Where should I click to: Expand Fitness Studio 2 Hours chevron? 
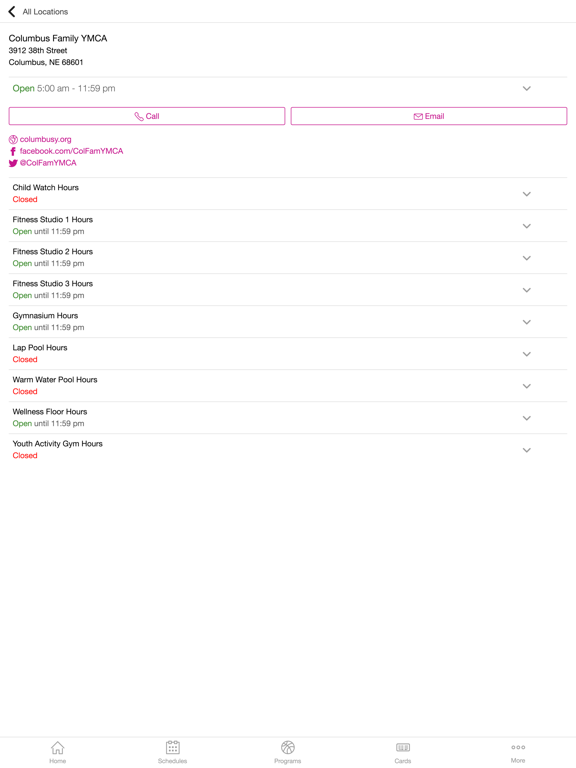click(x=527, y=258)
